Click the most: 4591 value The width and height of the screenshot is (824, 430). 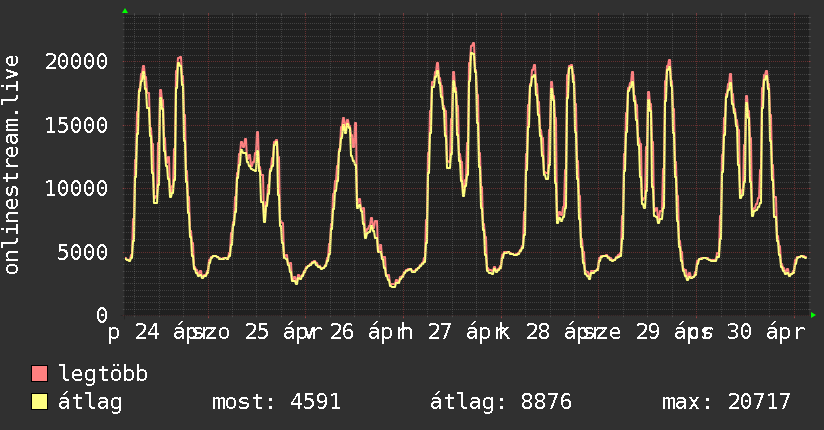tap(276, 402)
